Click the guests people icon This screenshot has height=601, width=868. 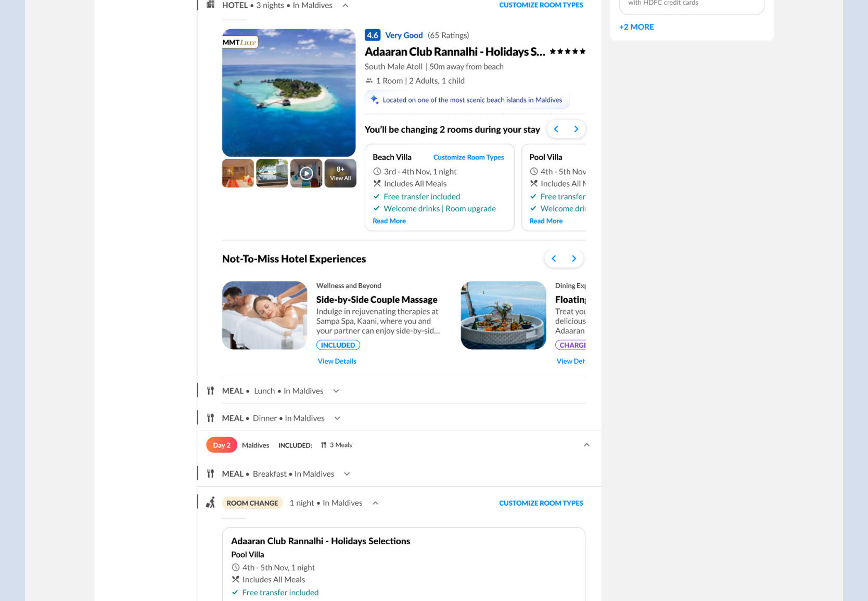(369, 81)
